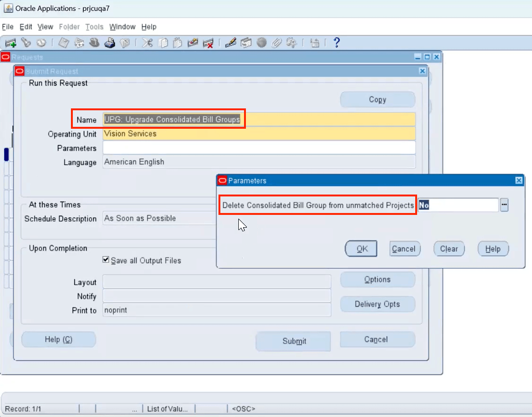
Task: Toggle the Save all Output Files checkbox
Action: click(x=106, y=260)
